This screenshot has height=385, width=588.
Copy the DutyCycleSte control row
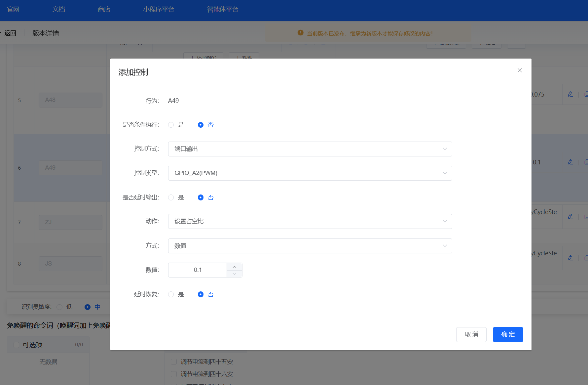coord(586,217)
